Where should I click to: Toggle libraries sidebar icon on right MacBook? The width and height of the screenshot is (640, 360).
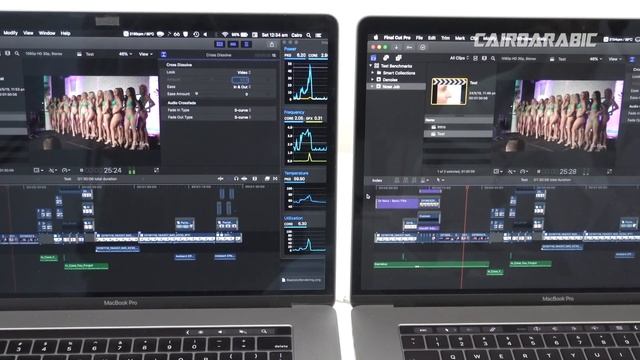373,58
